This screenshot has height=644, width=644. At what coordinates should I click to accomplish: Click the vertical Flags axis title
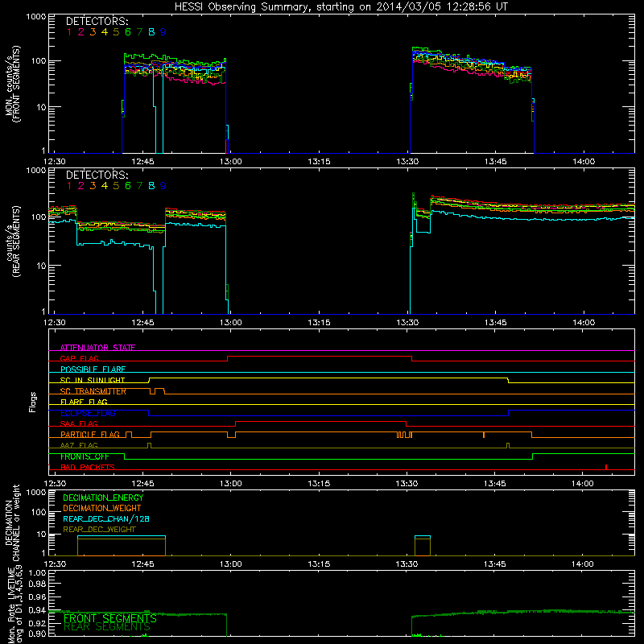coord(33,402)
